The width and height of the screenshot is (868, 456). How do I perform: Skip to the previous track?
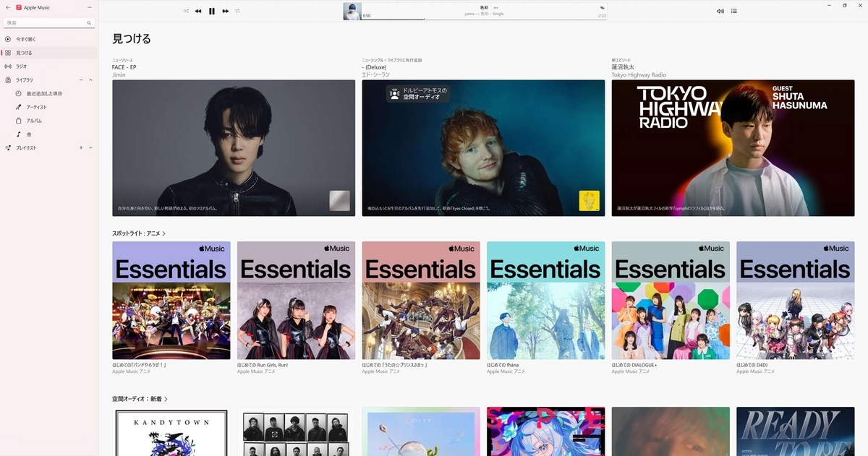point(198,11)
